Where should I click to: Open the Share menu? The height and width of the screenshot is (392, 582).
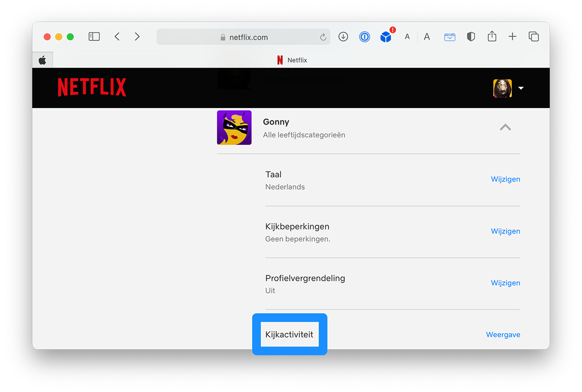(492, 36)
